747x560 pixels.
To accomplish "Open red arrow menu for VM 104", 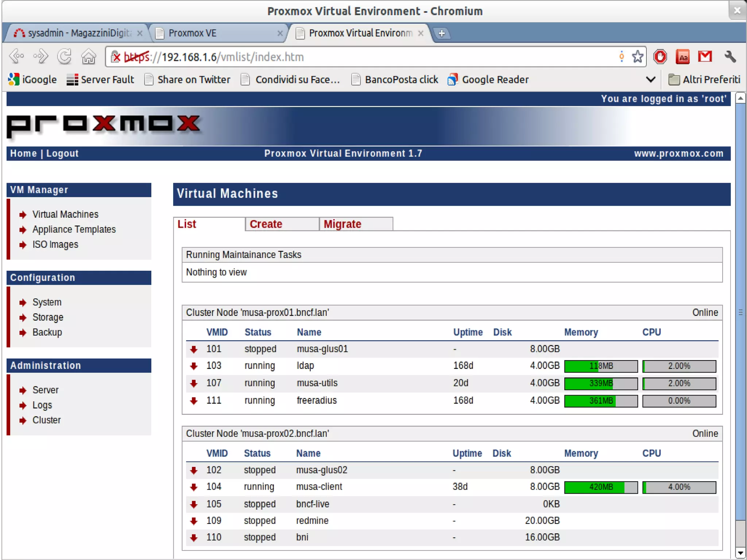I will point(194,487).
